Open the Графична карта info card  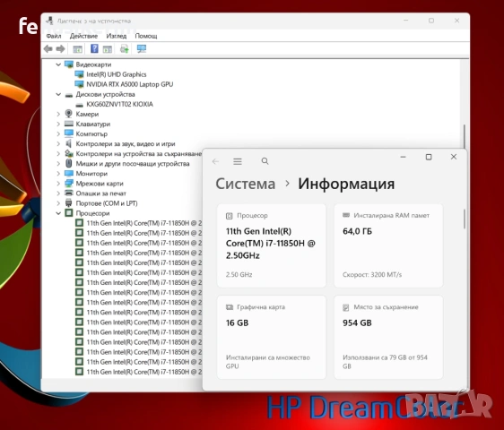point(272,337)
